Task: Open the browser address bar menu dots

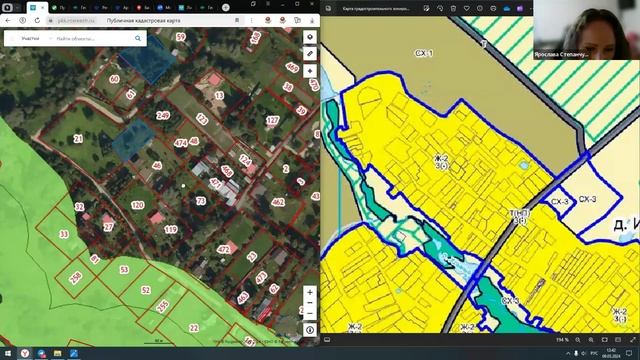Action: tap(251, 20)
